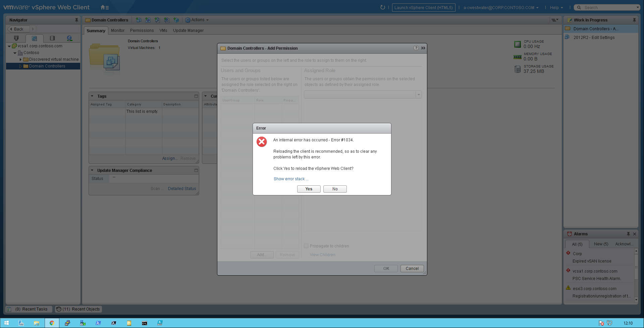
Task: Pin the Work In Progress panel
Action: (x=634, y=20)
